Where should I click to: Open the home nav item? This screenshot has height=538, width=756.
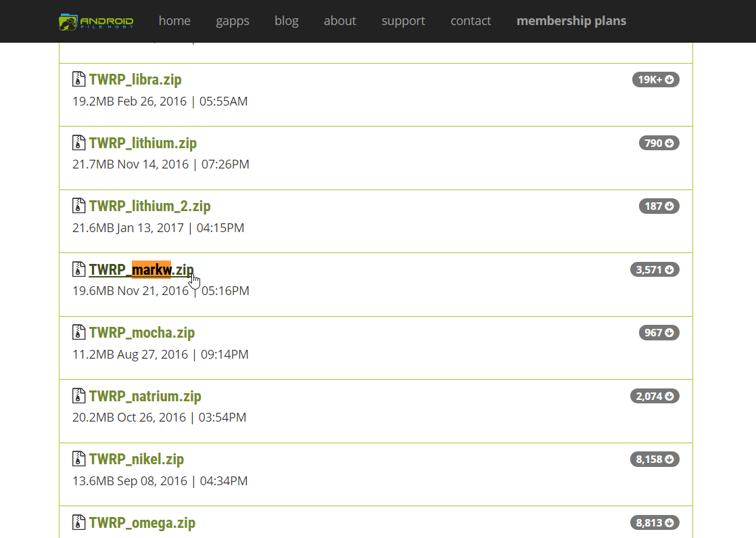[174, 21]
